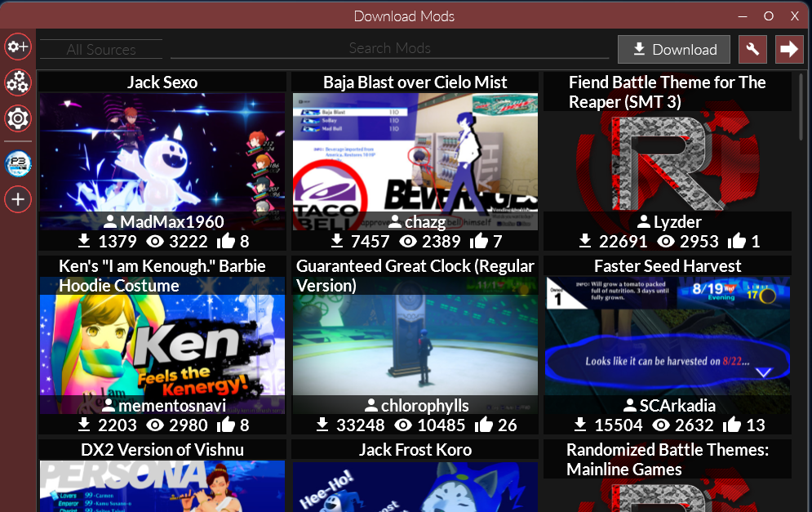812x512 pixels.
Task: Select the Faster Seed Harvest title
Action: click(x=668, y=266)
